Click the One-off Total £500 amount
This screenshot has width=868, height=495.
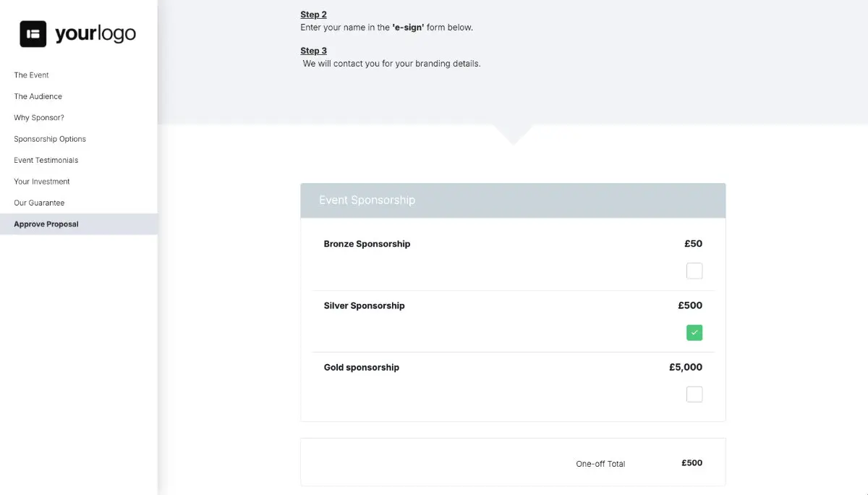(690, 462)
